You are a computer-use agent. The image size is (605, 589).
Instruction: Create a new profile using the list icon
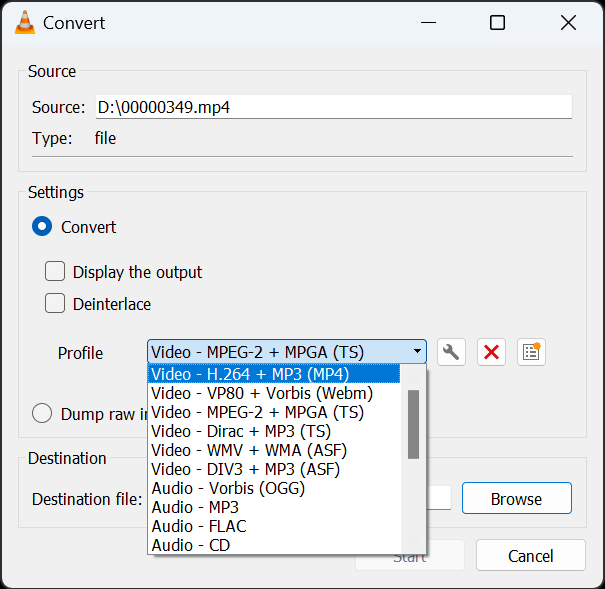click(531, 352)
